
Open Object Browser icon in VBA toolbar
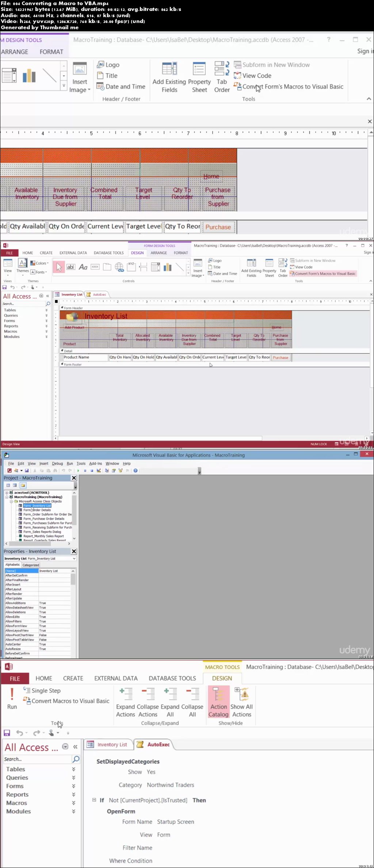[x=121, y=471]
